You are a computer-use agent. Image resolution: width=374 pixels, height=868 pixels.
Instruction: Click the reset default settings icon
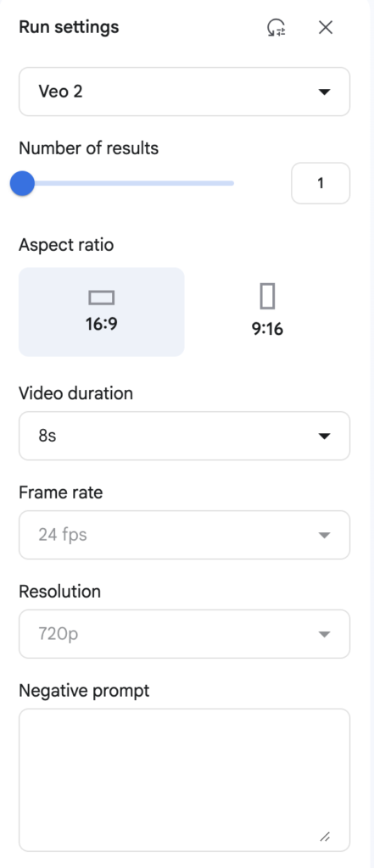point(276,27)
